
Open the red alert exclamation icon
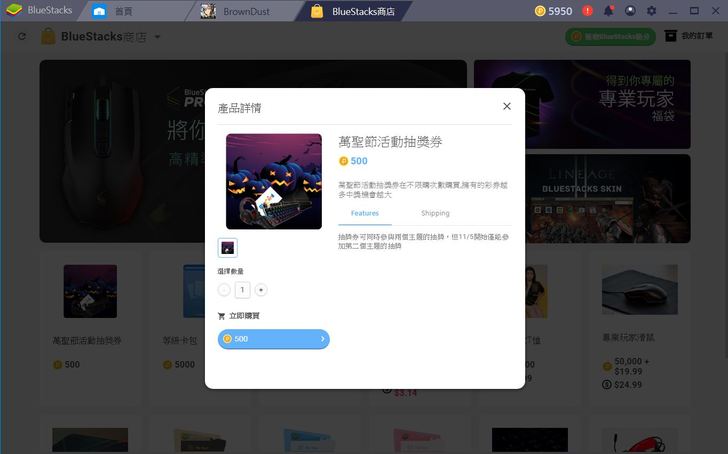[x=587, y=11]
